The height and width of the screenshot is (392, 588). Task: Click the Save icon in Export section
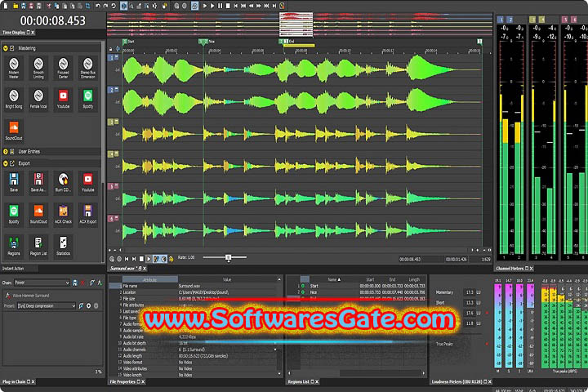[x=14, y=183]
